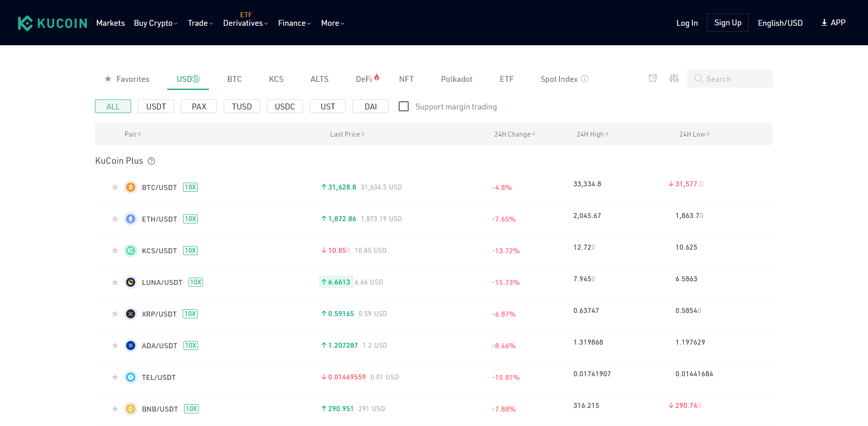Viewport: 868px width, 426px height.
Task: Star the LUNA/USDT pair as favorite
Action: tap(115, 282)
